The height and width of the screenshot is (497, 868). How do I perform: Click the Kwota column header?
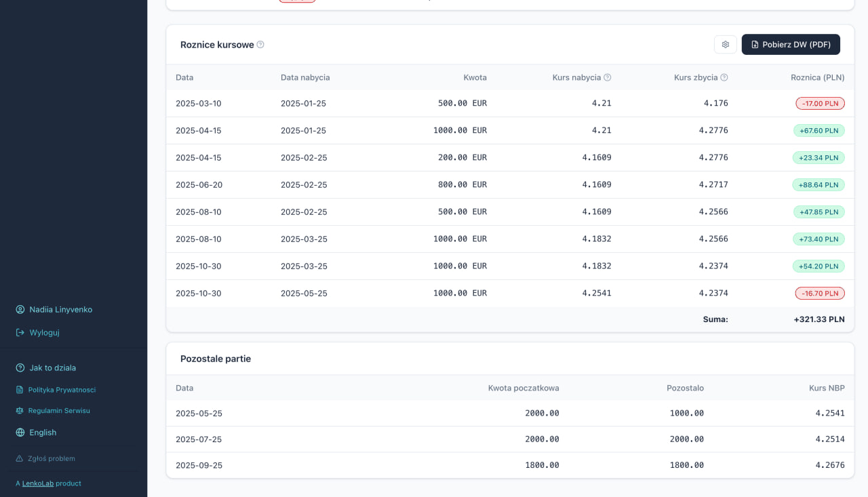point(475,78)
